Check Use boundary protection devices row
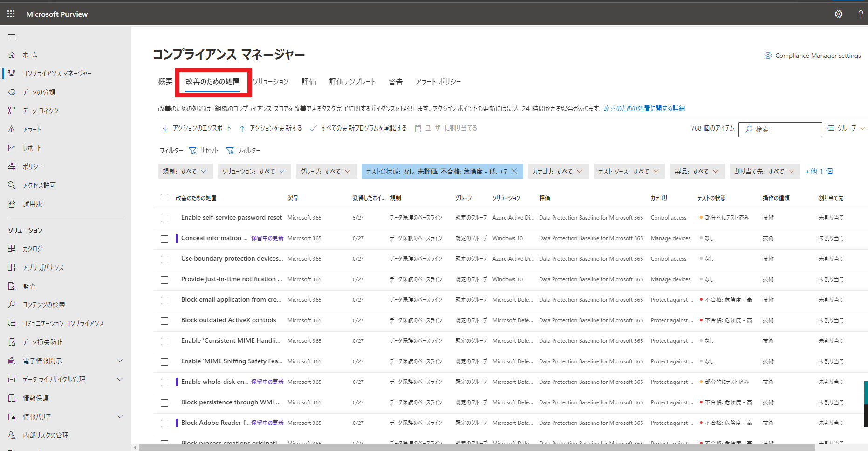This screenshot has width=868, height=451. (x=164, y=259)
